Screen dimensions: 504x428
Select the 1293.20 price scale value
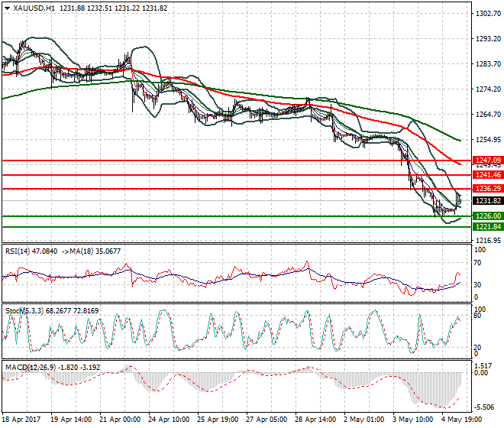pos(488,39)
